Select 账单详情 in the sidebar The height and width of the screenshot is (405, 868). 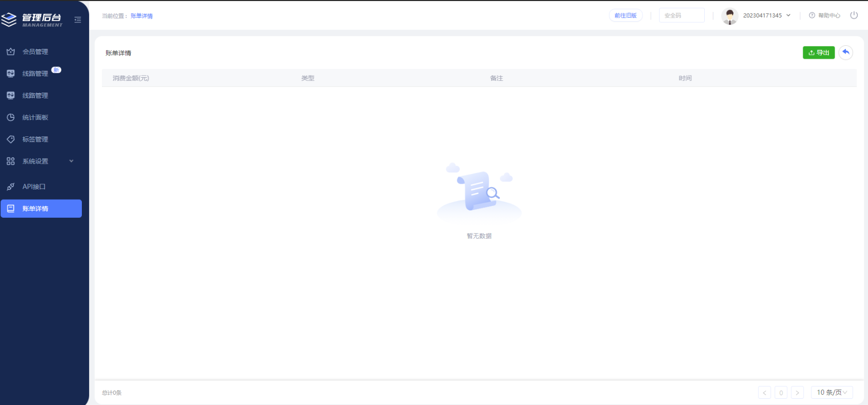(x=41, y=208)
